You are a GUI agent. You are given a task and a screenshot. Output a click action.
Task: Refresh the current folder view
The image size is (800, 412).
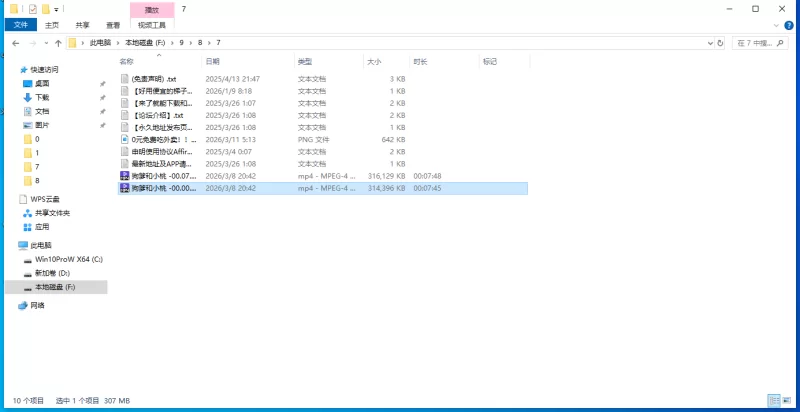[x=720, y=43]
